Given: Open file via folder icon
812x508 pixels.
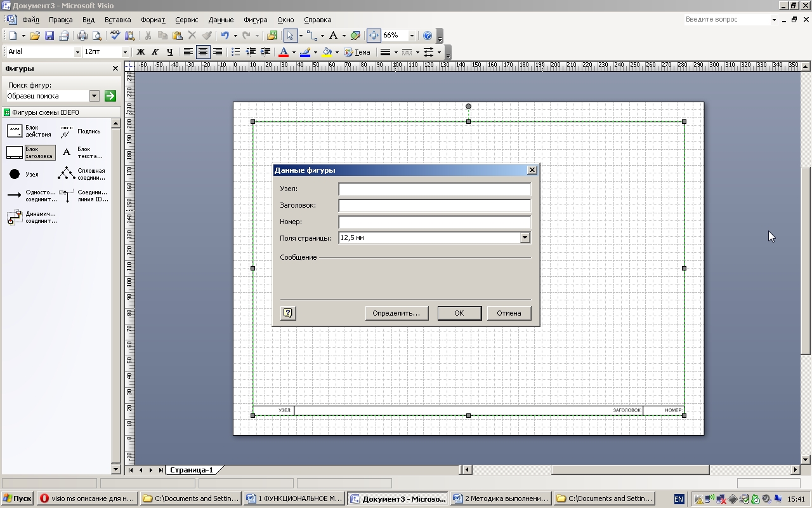Looking at the screenshot, I should (x=35, y=36).
